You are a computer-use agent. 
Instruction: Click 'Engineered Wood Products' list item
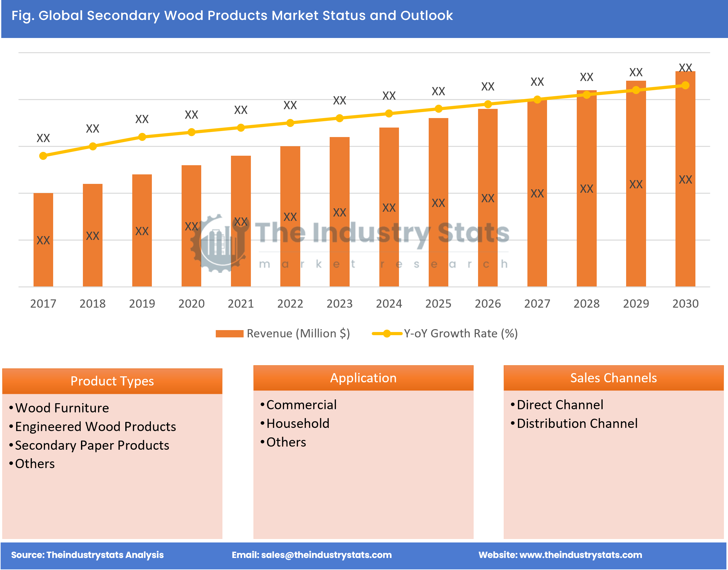tap(96, 427)
